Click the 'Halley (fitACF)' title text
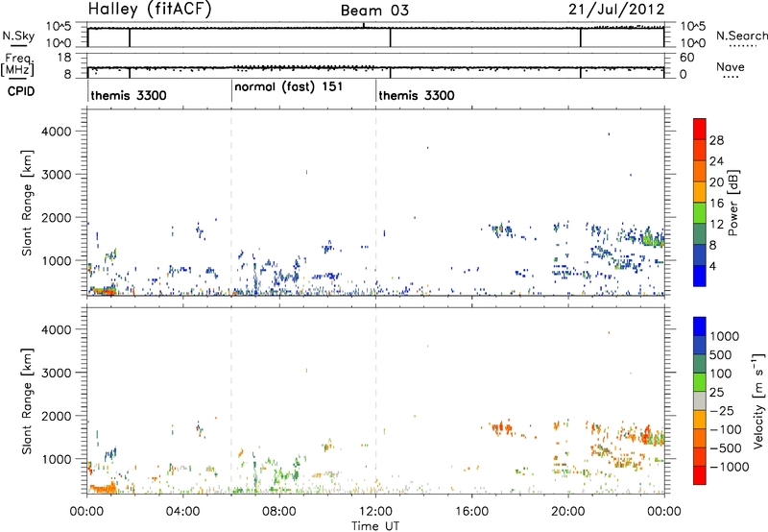Image resolution: width=768 pixels, height=532 pixels. [x=150, y=9]
